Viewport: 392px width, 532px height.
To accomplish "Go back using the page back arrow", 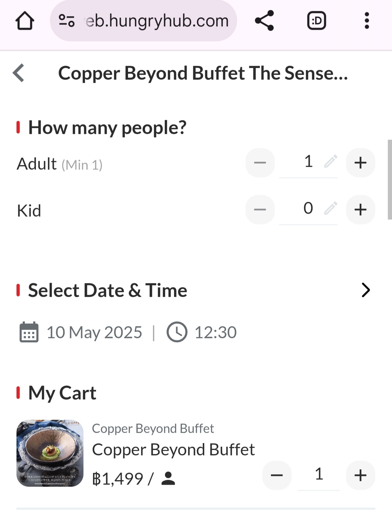I will (19, 73).
